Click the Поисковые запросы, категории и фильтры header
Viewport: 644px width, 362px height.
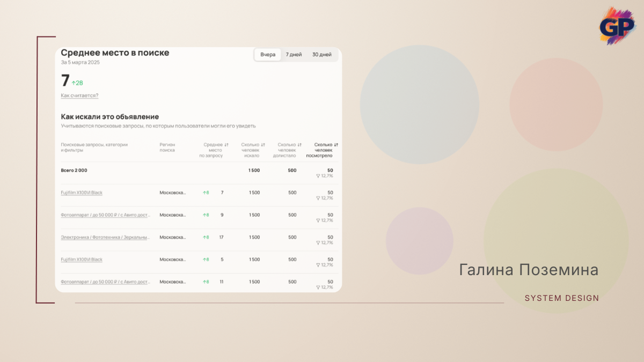[x=94, y=147]
